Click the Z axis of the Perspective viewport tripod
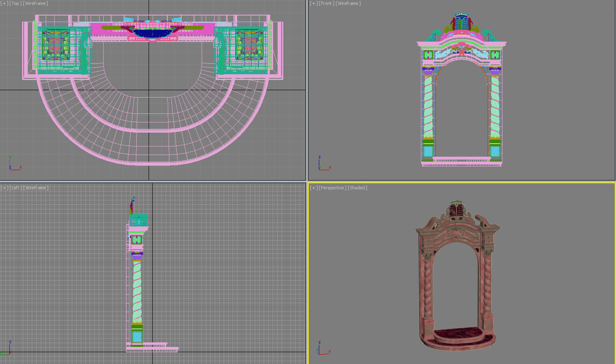This screenshot has width=616, height=364. tap(320, 342)
